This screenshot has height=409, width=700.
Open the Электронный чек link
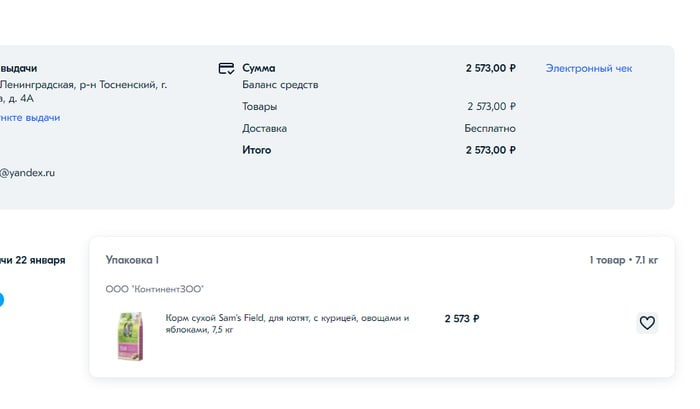coord(588,69)
